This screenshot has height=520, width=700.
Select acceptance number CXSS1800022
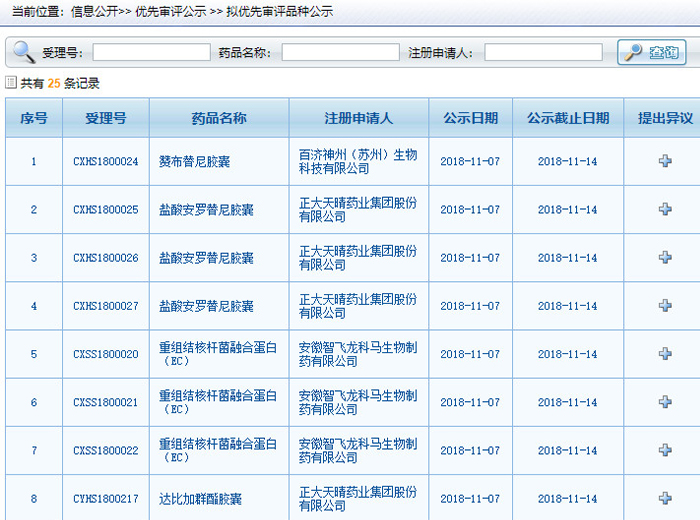(x=106, y=450)
